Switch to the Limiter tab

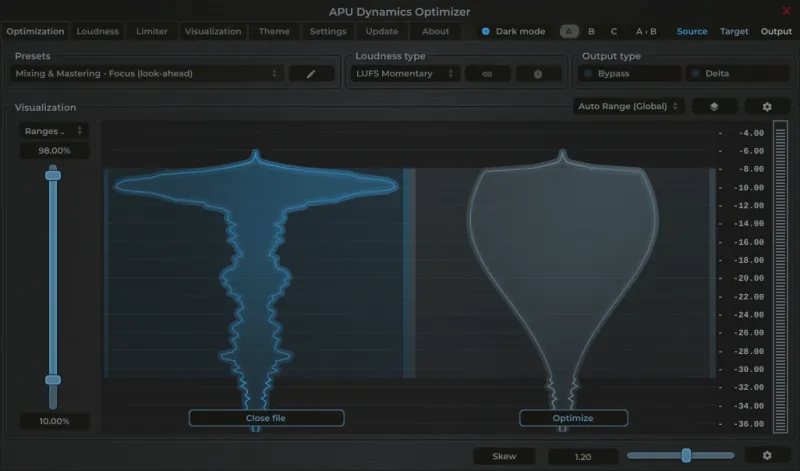(152, 31)
